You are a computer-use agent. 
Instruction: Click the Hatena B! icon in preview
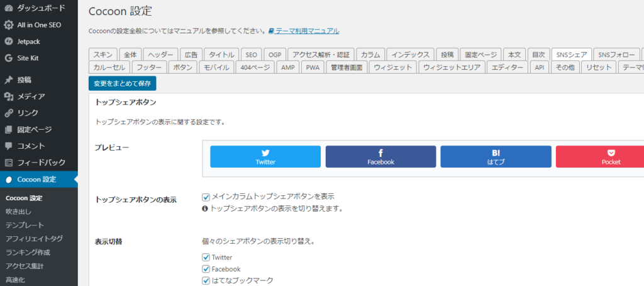point(496,154)
